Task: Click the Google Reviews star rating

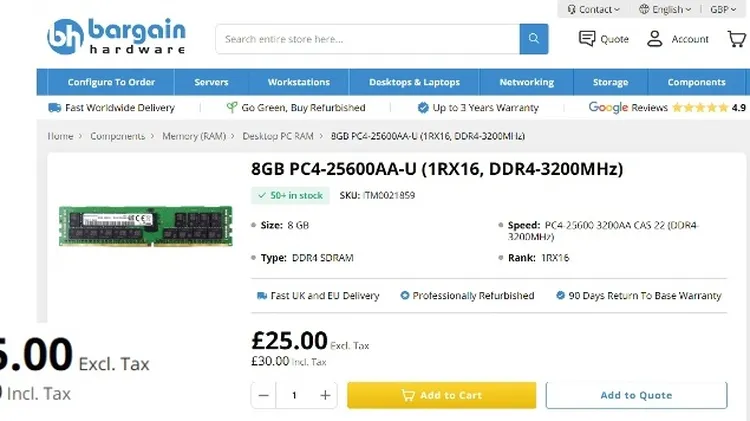Action: [700, 108]
